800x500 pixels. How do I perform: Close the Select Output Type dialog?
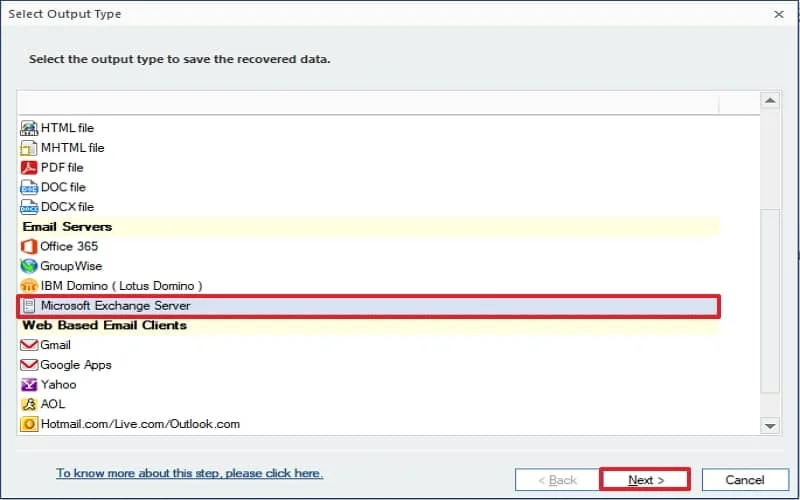(779, 14)
